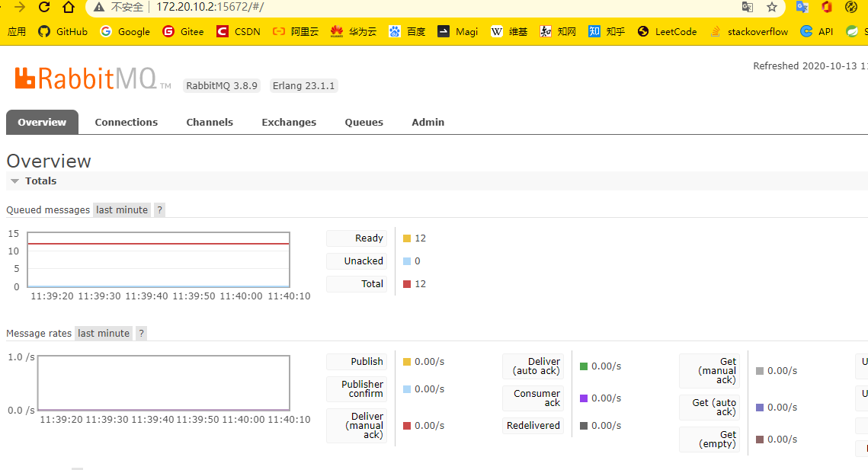Open the stackoverflow bookmark
This screenshot has width=868, height=470.
pos(749,31)
